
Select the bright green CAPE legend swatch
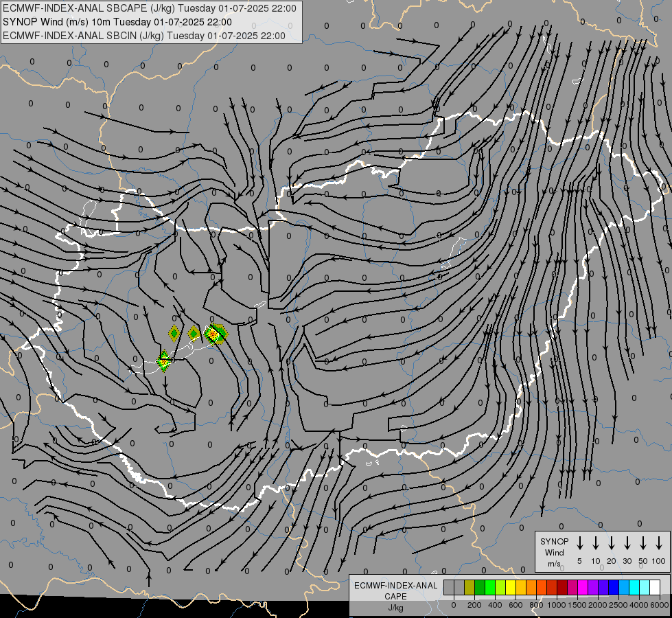490,588
